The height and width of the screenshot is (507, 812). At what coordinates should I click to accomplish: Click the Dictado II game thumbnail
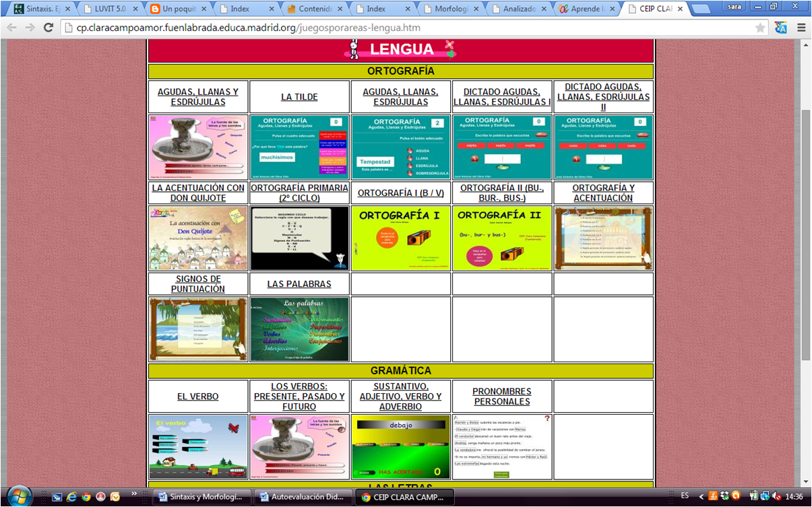coord(603,147)
